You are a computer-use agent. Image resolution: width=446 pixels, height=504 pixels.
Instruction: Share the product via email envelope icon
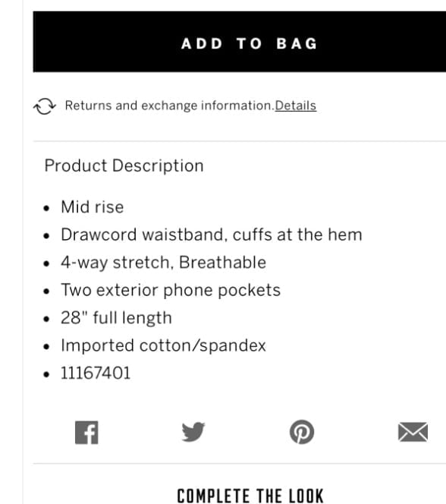[413, 432]
